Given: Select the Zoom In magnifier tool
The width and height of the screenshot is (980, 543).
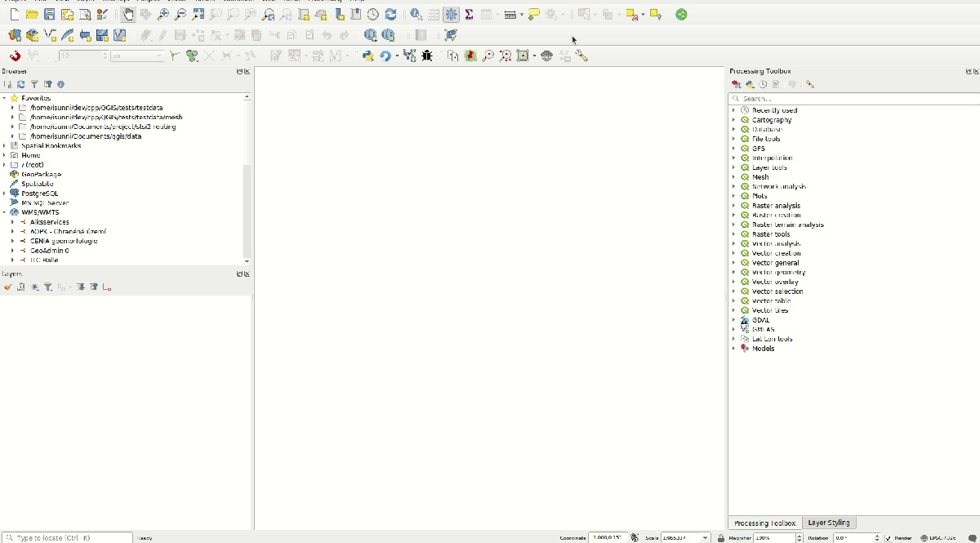Looking at the screenshot, I should 163,15.
